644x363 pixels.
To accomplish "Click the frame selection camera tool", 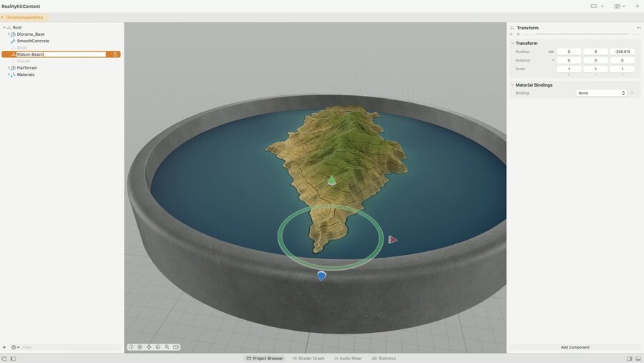I will pos(176,347).
